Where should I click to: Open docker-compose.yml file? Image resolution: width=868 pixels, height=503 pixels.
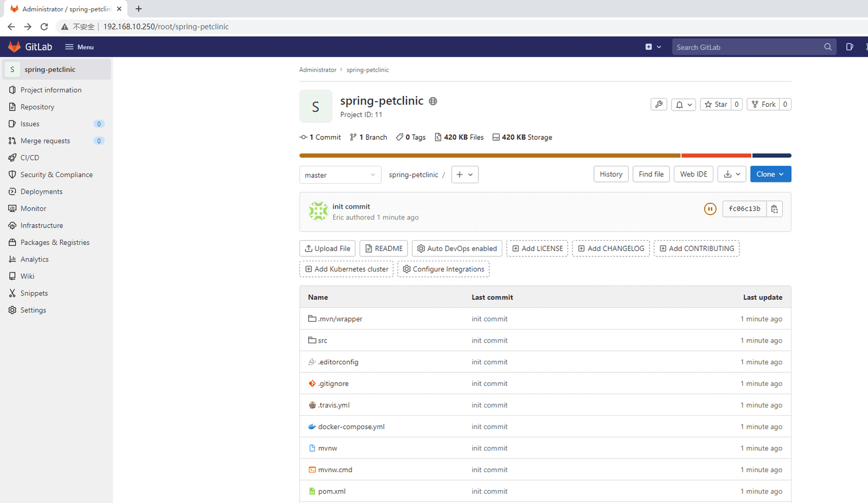(x=351, y=427)
